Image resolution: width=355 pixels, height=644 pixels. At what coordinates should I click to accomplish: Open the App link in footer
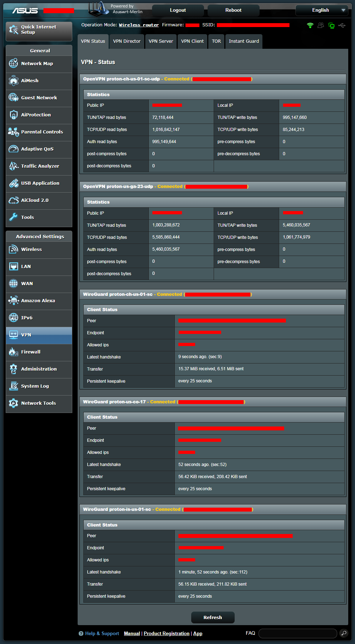[x=198, y=633]
